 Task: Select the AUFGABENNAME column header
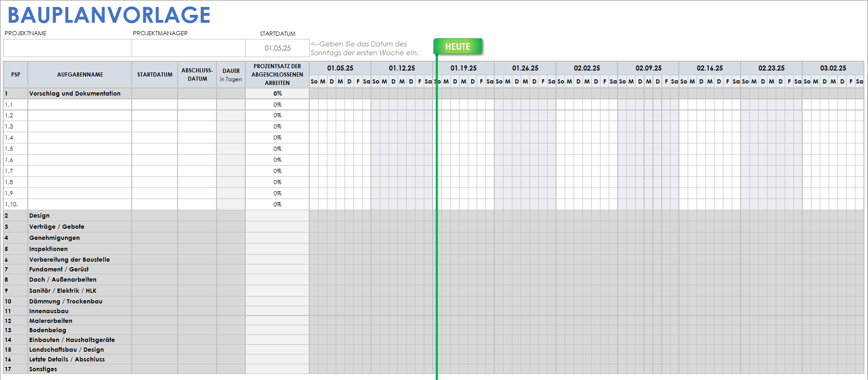point(80,74)
